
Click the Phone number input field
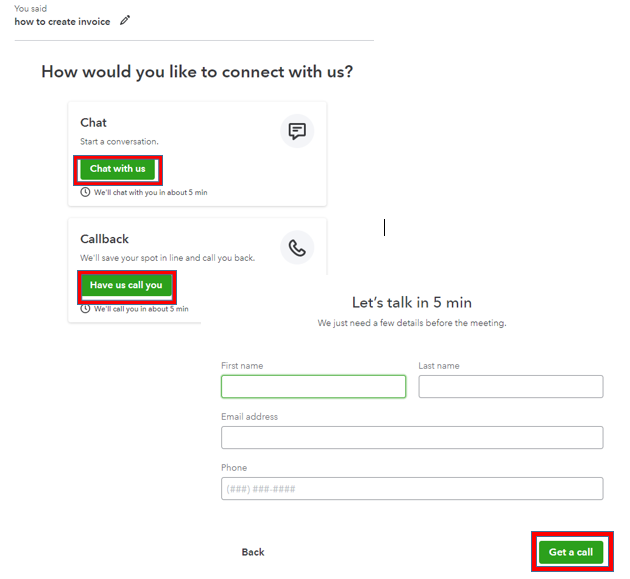click(412, 489)
